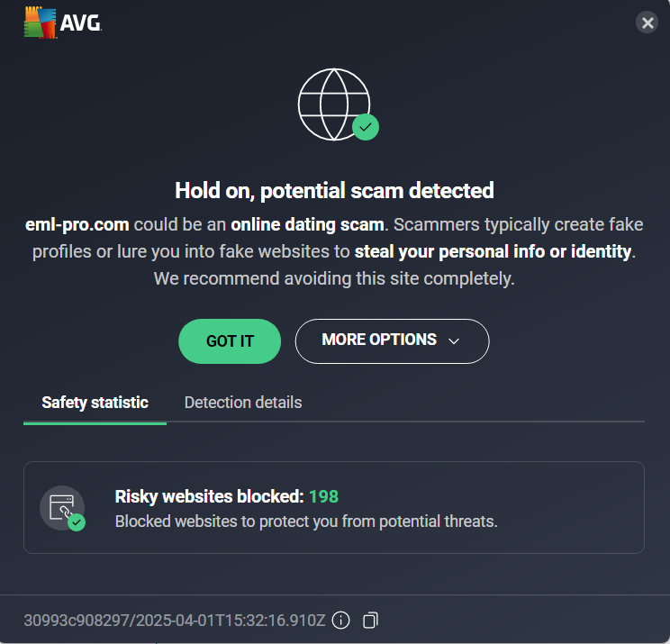Click 'steal your personal info or identity' text

494,251
